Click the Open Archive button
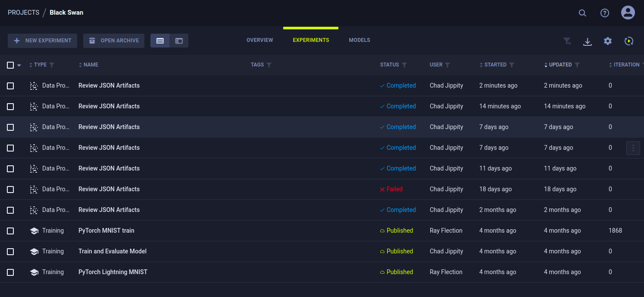Viewport: 644px width, 297px height. click(114, 41)
